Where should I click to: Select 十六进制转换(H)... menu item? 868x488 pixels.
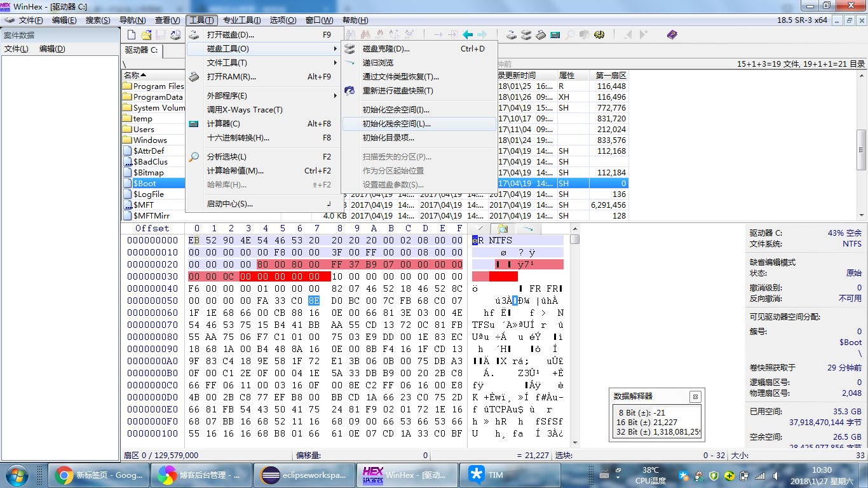[263, 138]
